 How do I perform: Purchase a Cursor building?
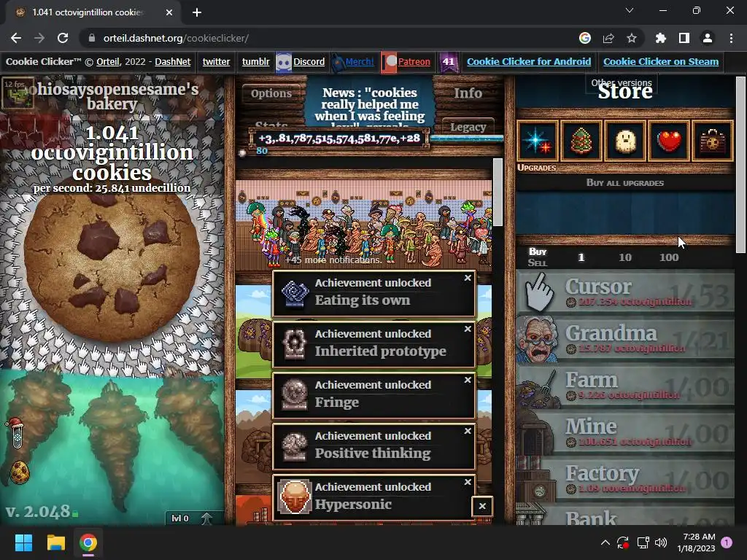[x=625, y=292]
